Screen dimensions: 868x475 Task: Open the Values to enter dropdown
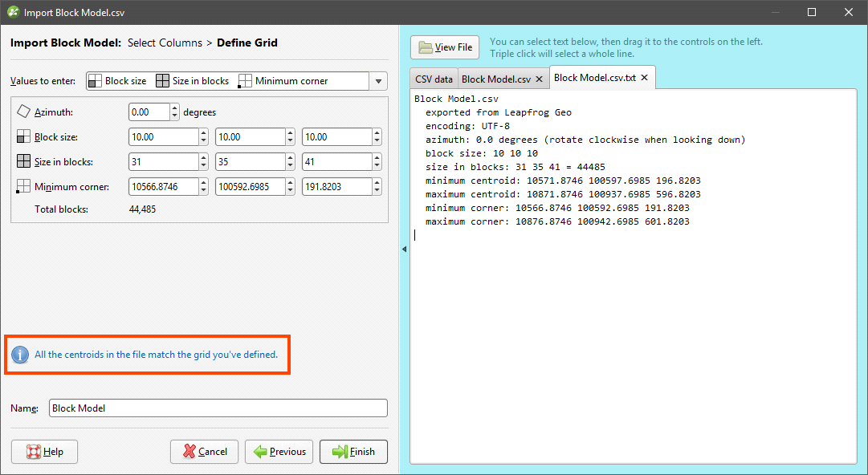378,81
